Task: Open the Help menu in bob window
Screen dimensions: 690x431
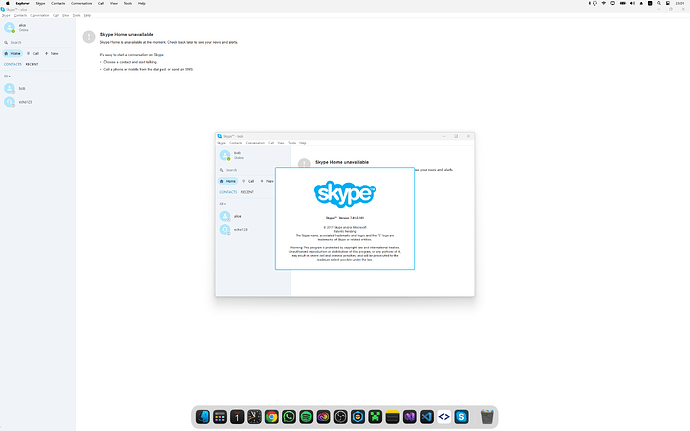Action: point(303,143)
